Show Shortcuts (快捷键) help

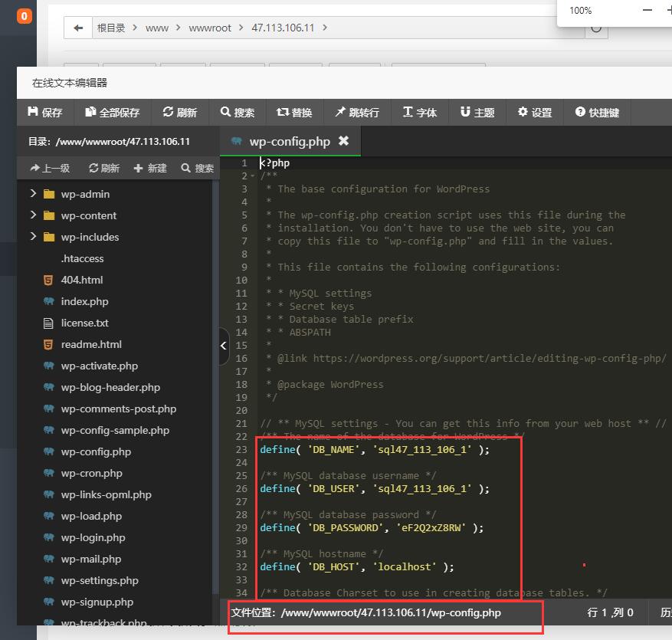597,113
